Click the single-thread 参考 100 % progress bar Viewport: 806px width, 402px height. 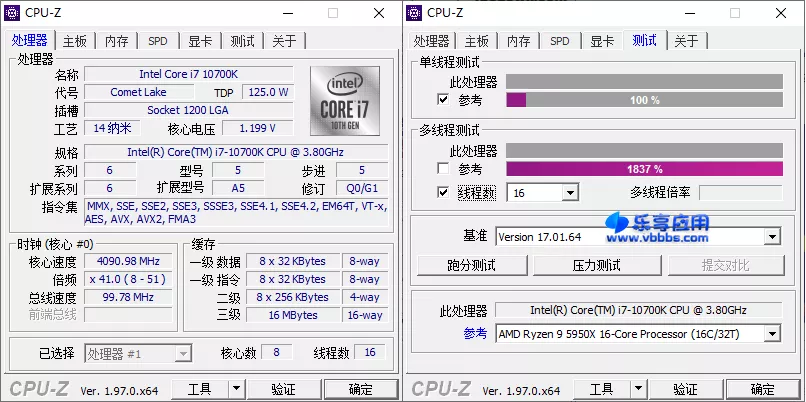[x=645, y=100]
